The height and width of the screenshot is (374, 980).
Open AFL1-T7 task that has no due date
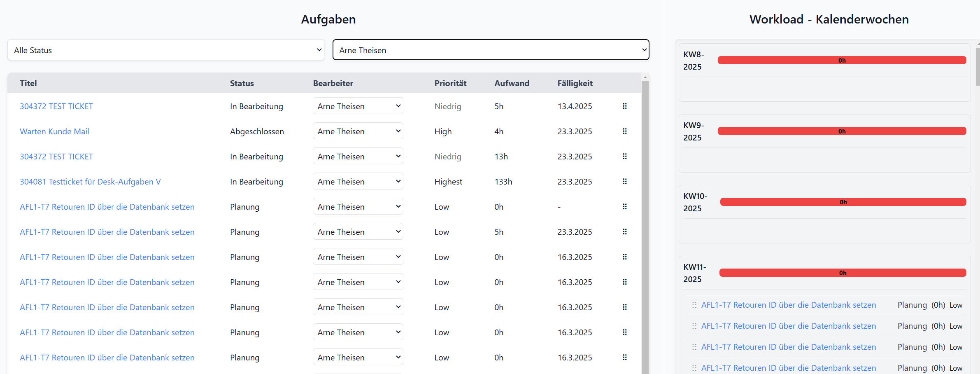point(107,207)
